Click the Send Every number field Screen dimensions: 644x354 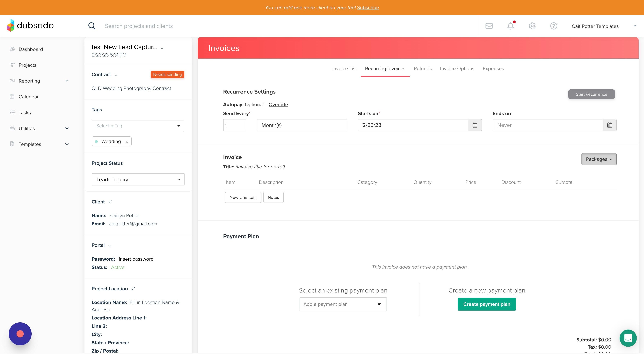click(x=234, y=125)
